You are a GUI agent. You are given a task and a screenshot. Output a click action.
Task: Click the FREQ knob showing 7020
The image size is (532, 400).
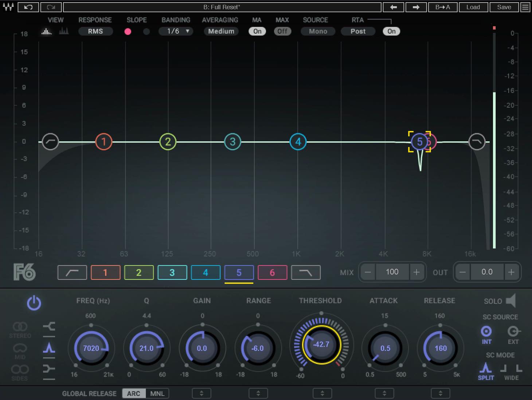91,348
